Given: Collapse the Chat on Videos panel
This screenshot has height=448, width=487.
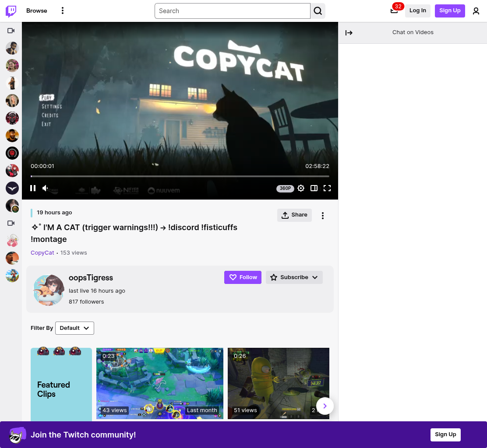Looking at the screenshot, I should point(349,32).
